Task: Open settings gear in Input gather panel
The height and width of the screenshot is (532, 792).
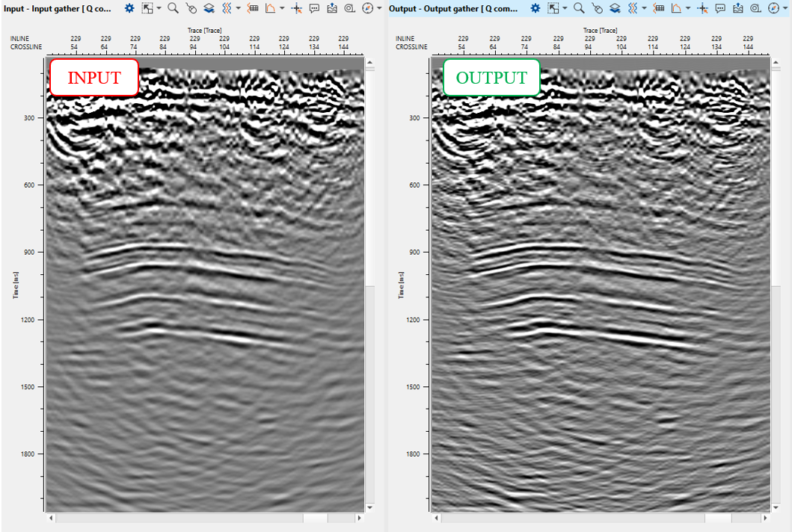Action: pyautogui.click(x=129, y=8)
